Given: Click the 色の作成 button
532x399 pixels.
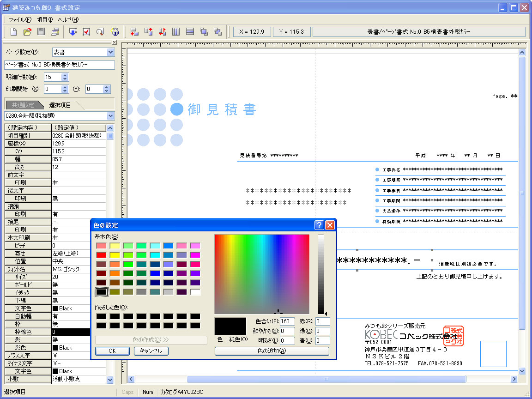Looking at the screenshot, I should 151,339.
